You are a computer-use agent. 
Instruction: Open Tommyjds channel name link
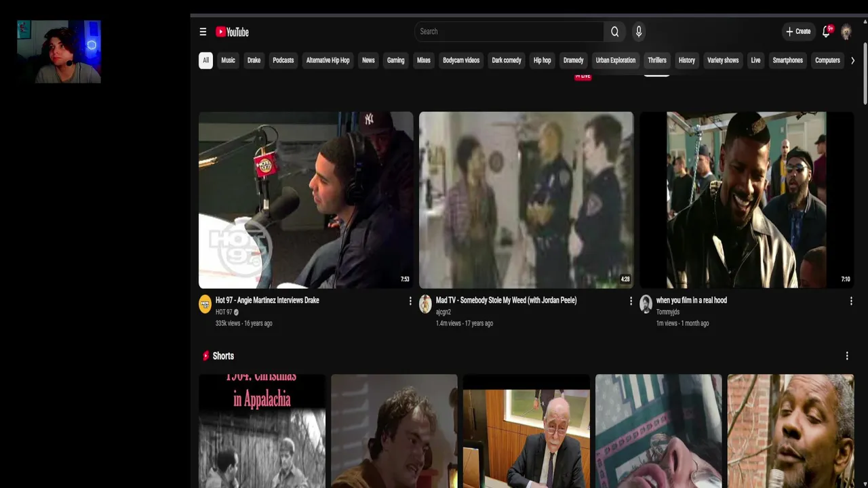pyautogui.click(x=668, y=312)
